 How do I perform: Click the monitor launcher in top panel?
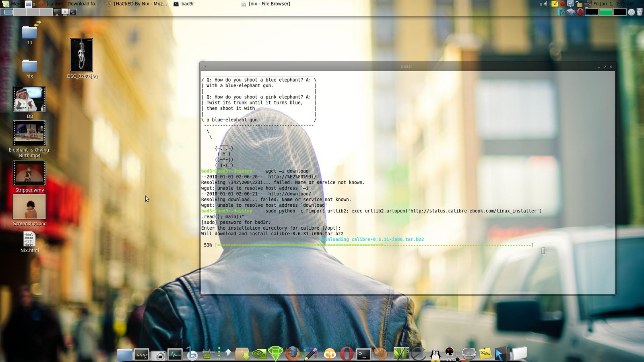coord(57,12)
